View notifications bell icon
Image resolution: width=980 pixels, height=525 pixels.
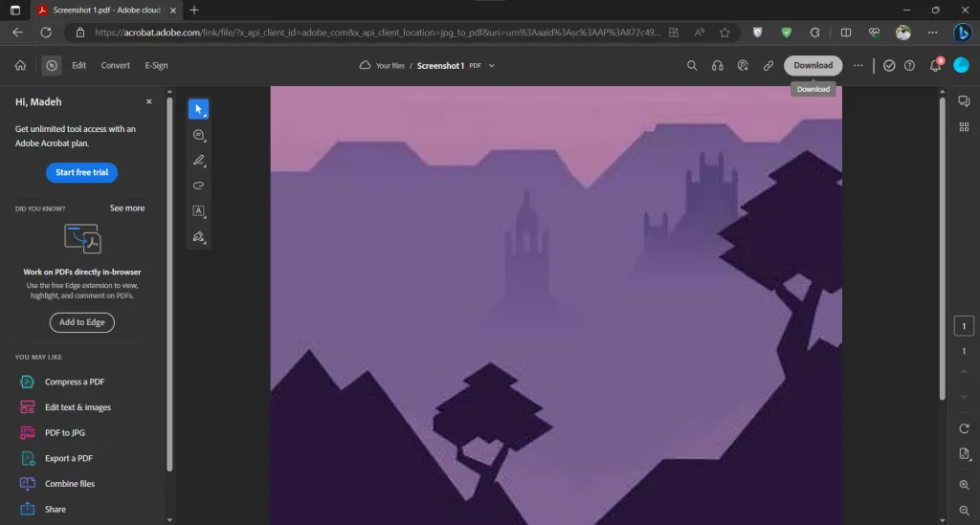pyautogui.click(x=936, y=66)
